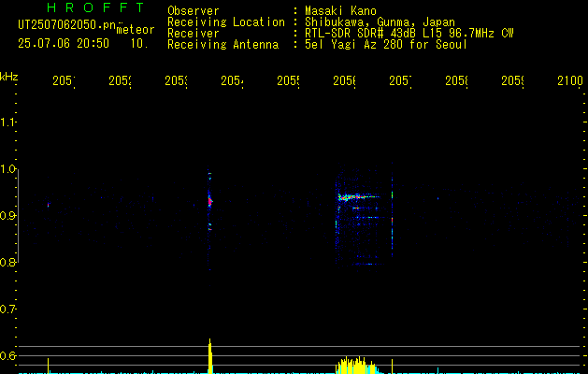
Task: Select the 'RTL-SDR SDR# 43dB L15 96.7MHz CW' text
Action: tap(409, 34)
